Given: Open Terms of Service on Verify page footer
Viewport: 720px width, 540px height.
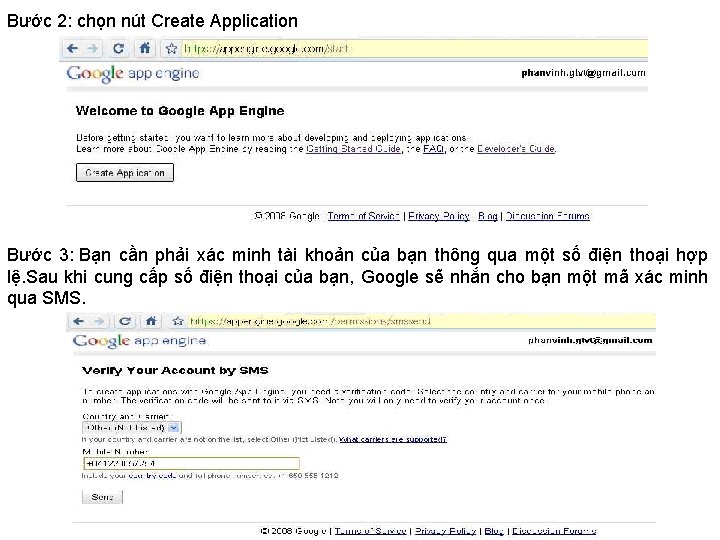Looking at the screenshot, I should tap(371, 531).
